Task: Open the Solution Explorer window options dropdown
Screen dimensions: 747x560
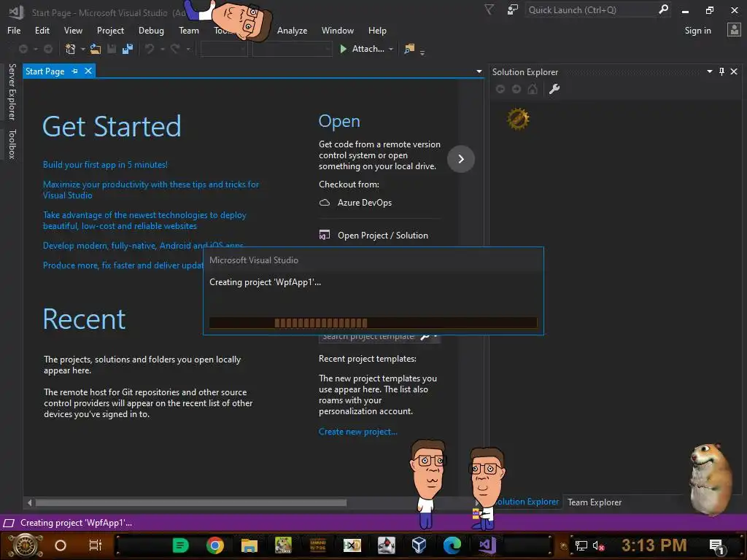Action: [709, 71]
